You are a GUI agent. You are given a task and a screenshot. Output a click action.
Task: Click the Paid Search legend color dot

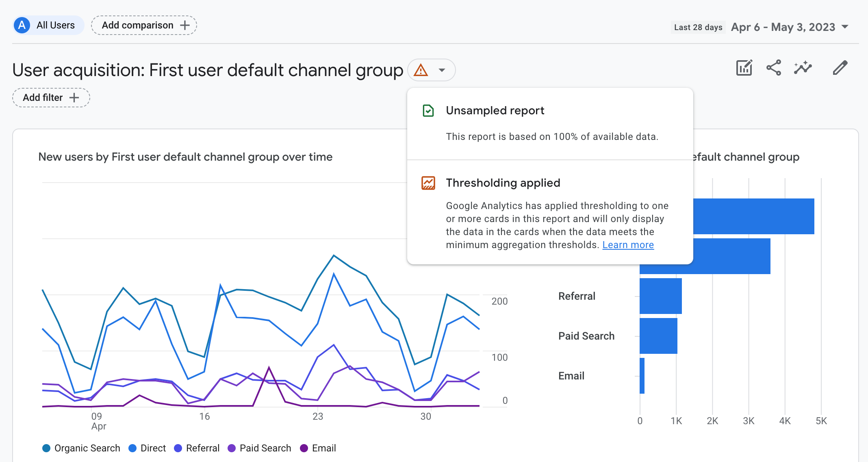(232, 448)
